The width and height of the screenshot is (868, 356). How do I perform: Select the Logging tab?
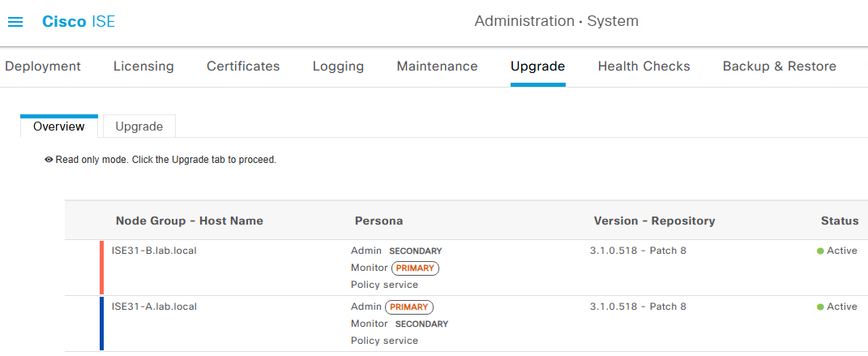[x=338, y=66]
